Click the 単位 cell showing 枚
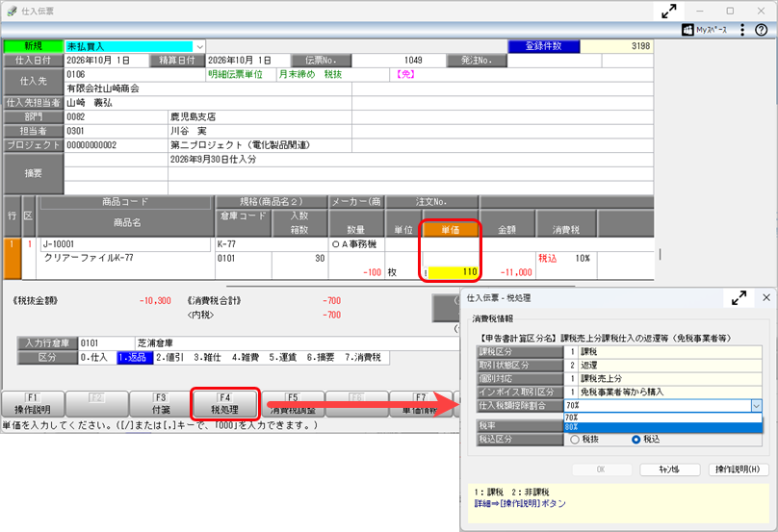The width and height of the screenshot is (778, 532). [x=402, y=272]
